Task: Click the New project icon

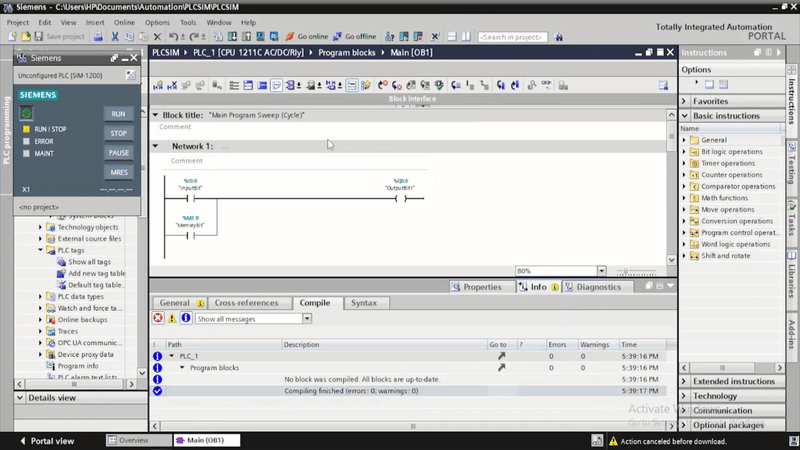Action: (x=10, y=36)
